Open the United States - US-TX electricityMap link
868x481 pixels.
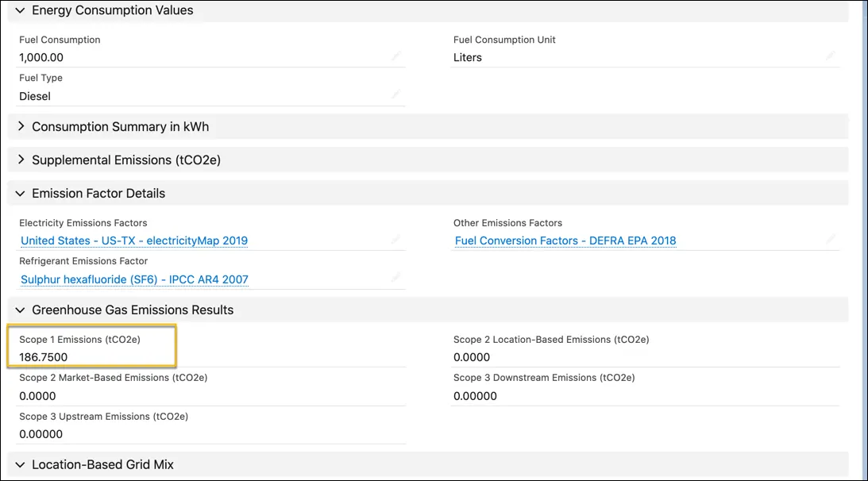(x=135, y=240)
